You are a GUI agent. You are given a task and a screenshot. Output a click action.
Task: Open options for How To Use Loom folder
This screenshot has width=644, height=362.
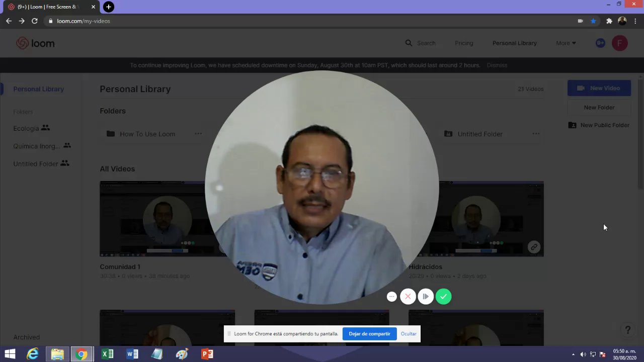click(198, 134)
